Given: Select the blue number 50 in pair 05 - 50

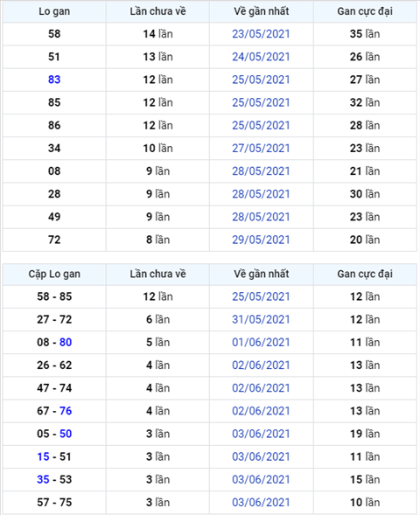Looking at the screenshot, I should pos(66,434).
